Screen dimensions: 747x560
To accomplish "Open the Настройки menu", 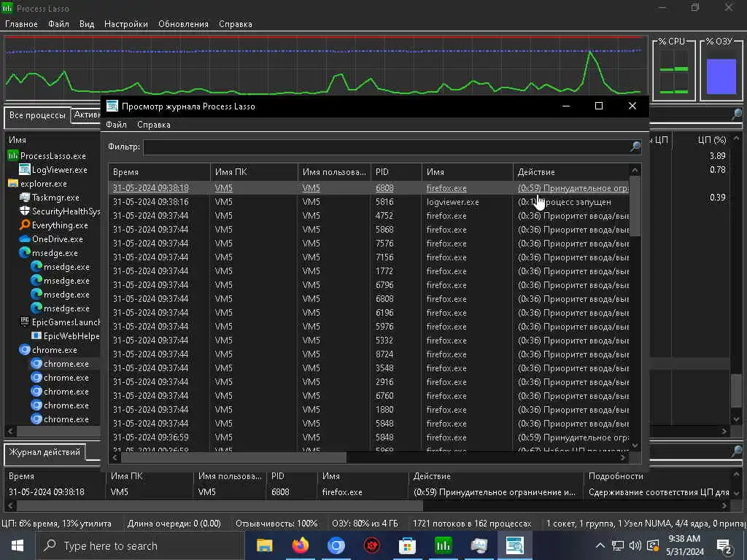I will (126, 24).
